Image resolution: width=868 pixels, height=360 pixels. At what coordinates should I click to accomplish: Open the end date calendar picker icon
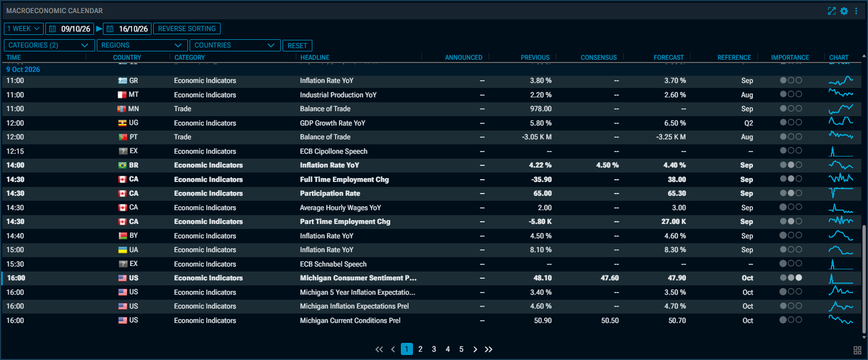click(x=110, y=29)
